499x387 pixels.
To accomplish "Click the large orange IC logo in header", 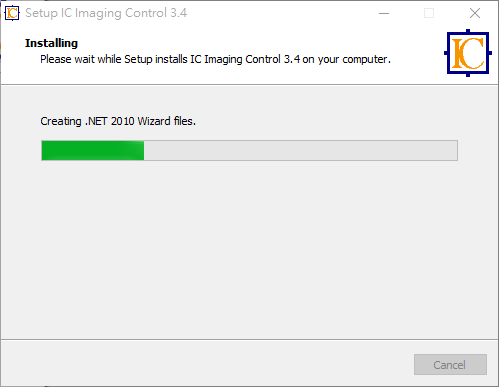I will 468,53.
